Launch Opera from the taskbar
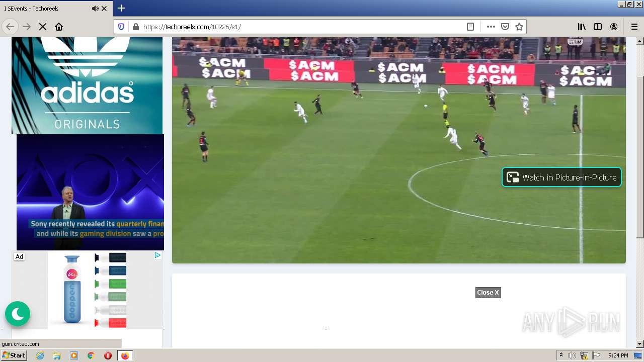The width and height of the screenshot is (644, 362). tap(108, 355)
